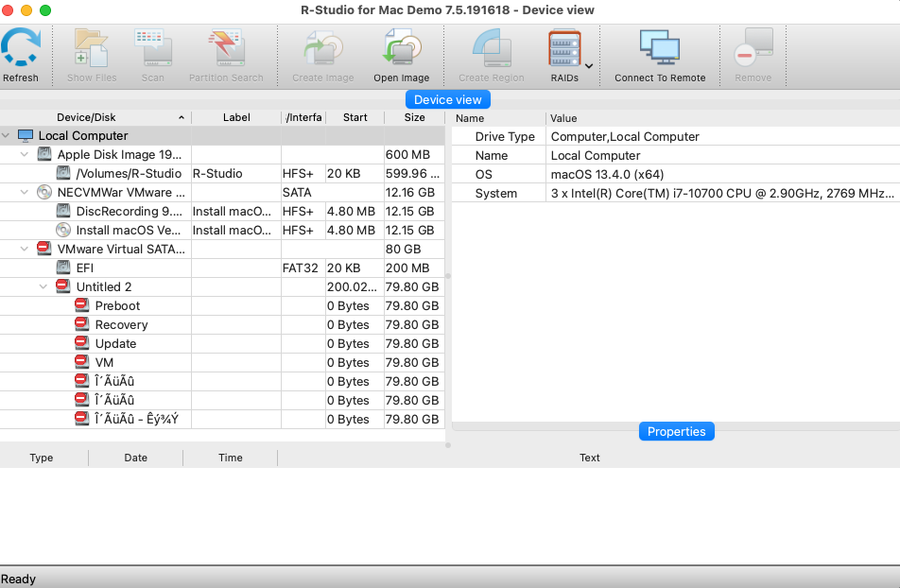Select the Update volume icon
This screenshot has height=588, width=900.
(x=82, y=343)
